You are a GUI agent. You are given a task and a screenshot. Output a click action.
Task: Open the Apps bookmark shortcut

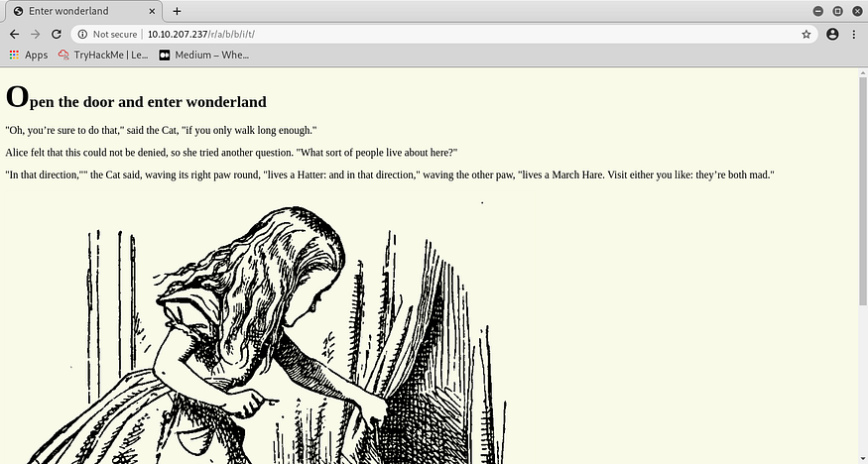click(x=29, y=55)
